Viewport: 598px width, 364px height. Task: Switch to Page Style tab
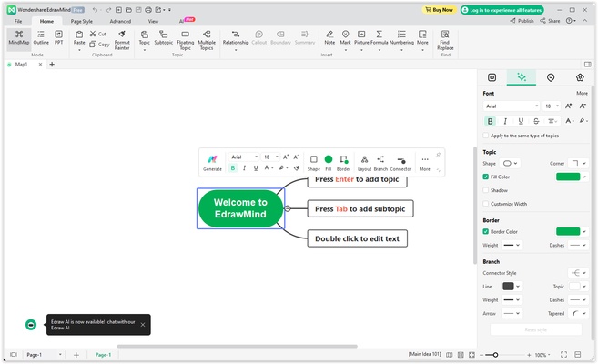point(82,21)
